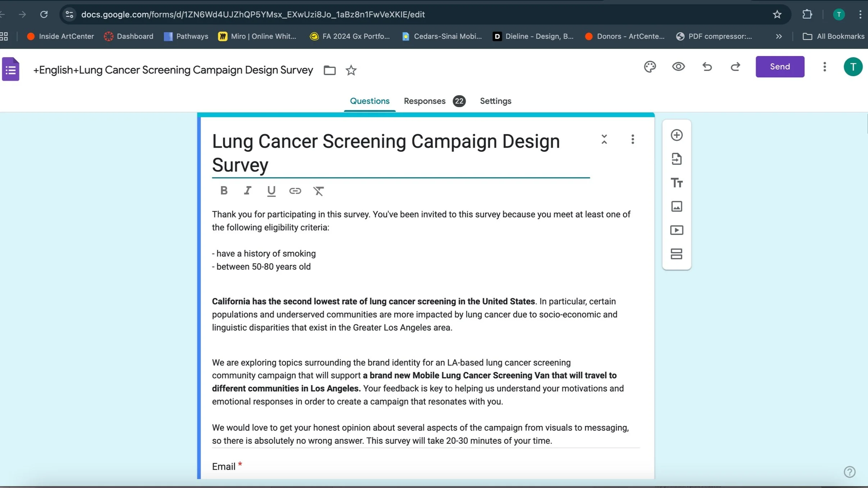This screenshot has width=868, height=488.
Task: Preview the form with eye icon
Action: pyautogui.click(x=678, y=67)
